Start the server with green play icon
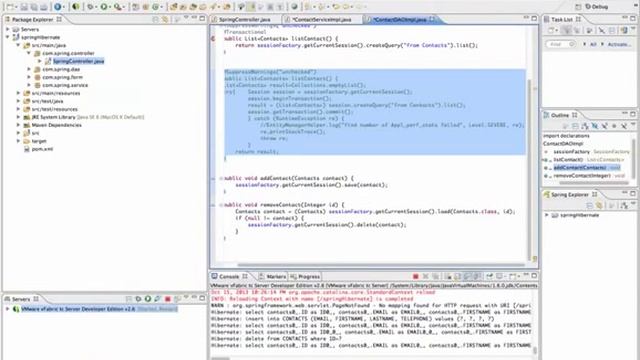Viewport: 640px width, 360px height. (148, 299)
